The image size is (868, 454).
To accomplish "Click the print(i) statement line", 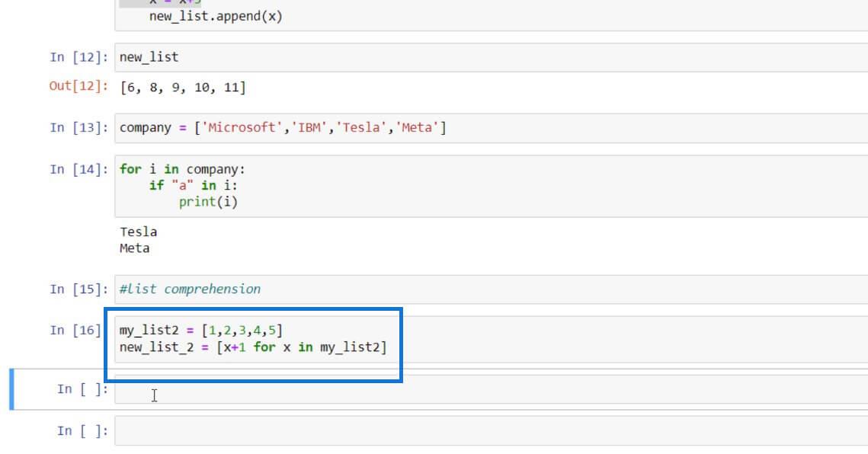I will click(x=208, y=202).
